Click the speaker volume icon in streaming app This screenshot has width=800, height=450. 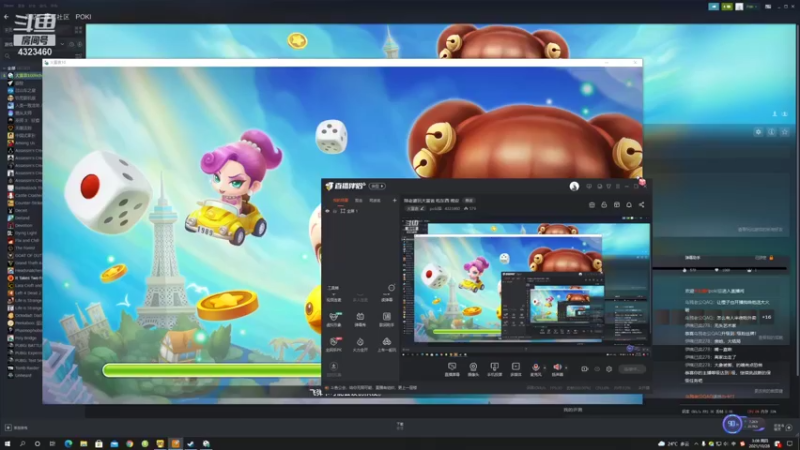click(x=557, y=366)
